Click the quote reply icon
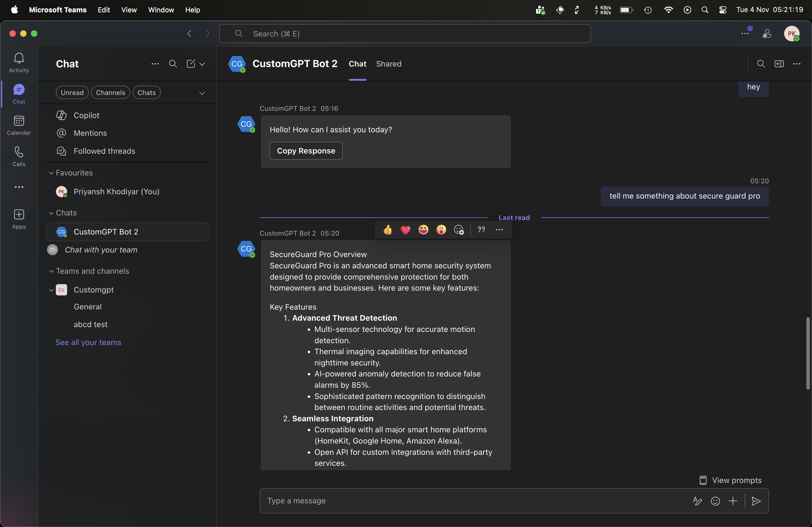This screenshot has width=812, height=527. 481,230
